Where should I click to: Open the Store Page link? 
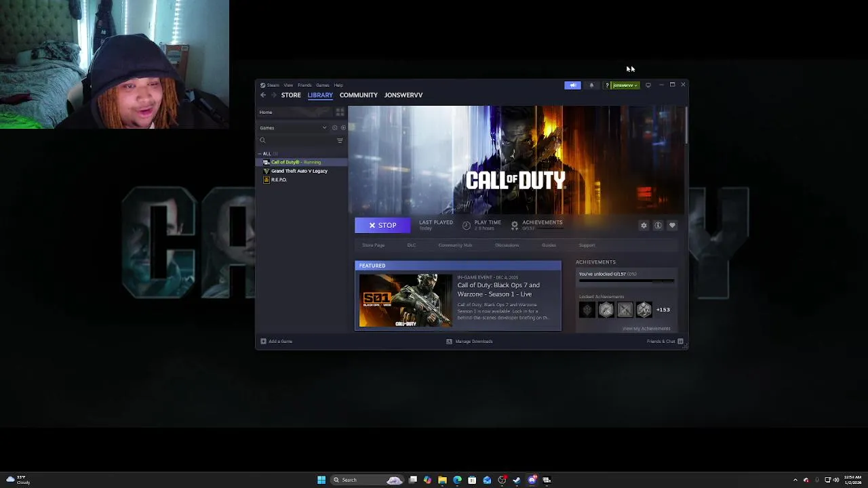[373, 245]
